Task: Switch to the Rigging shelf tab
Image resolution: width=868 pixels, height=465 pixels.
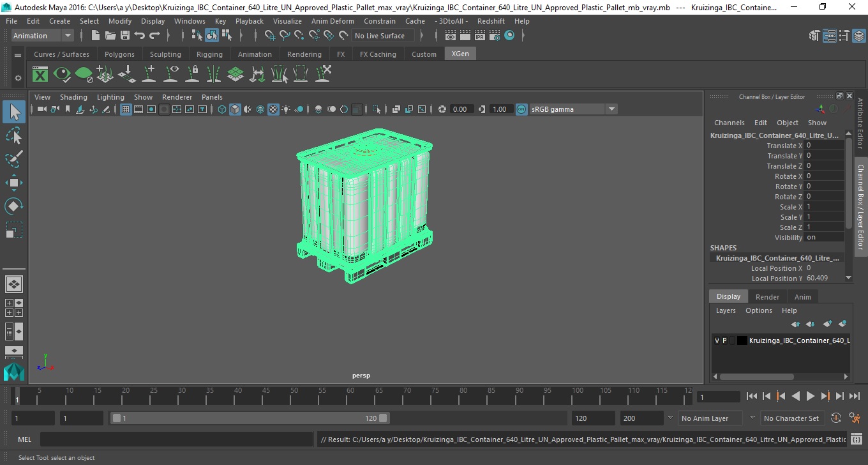Action: click(x=209, y=54)
